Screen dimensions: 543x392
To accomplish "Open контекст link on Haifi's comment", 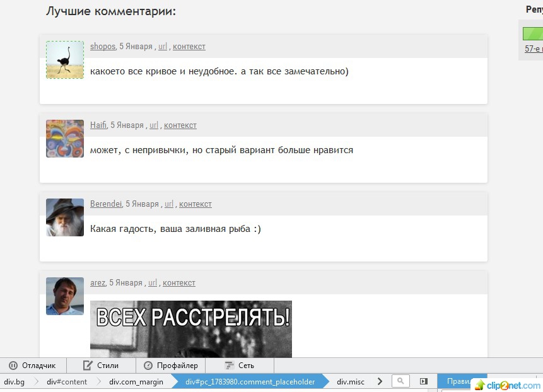I will point(180,125).
